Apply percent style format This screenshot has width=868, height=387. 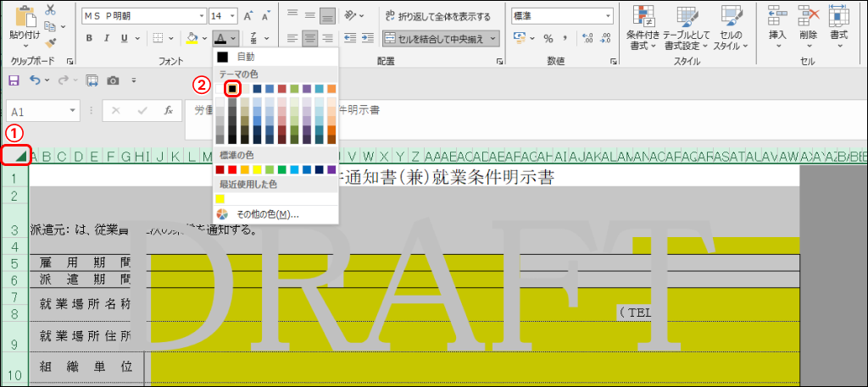point(548,38)
